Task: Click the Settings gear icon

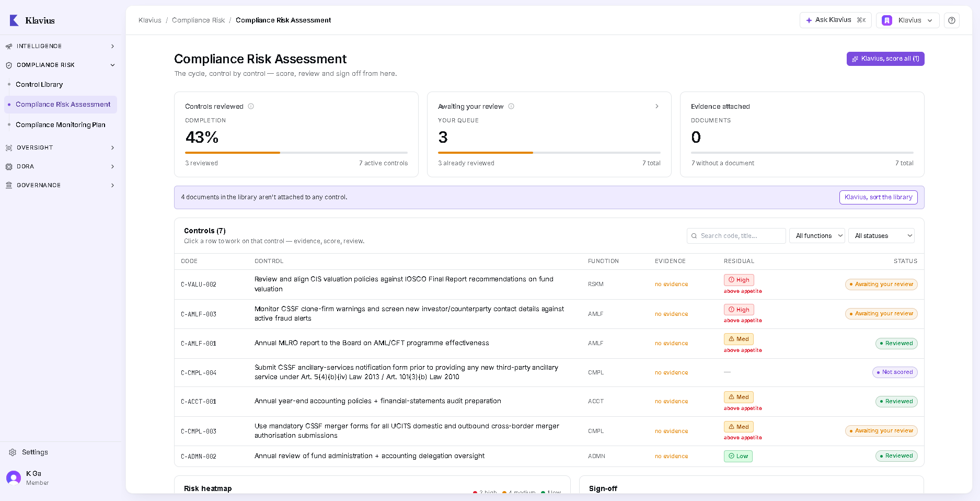Action: click(13, 452)
